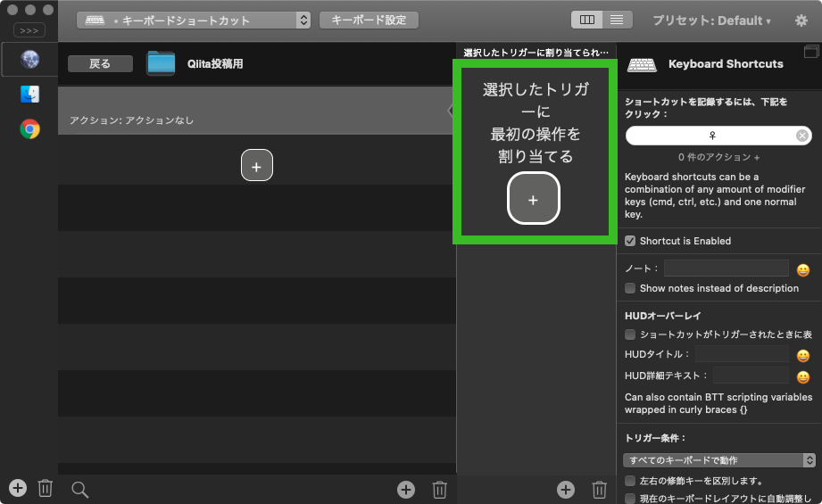Select Google Chrome in the app sidebar

tap(29, 128)
